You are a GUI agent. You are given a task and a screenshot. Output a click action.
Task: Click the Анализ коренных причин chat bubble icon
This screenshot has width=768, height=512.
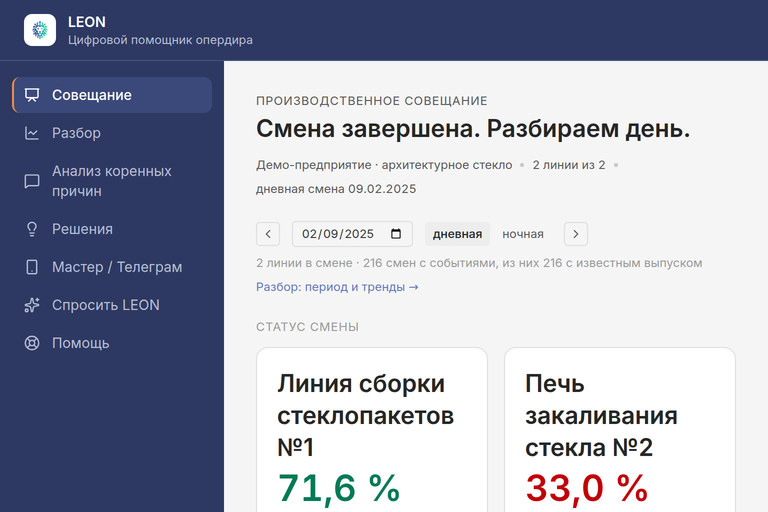[x=32, y=181]
